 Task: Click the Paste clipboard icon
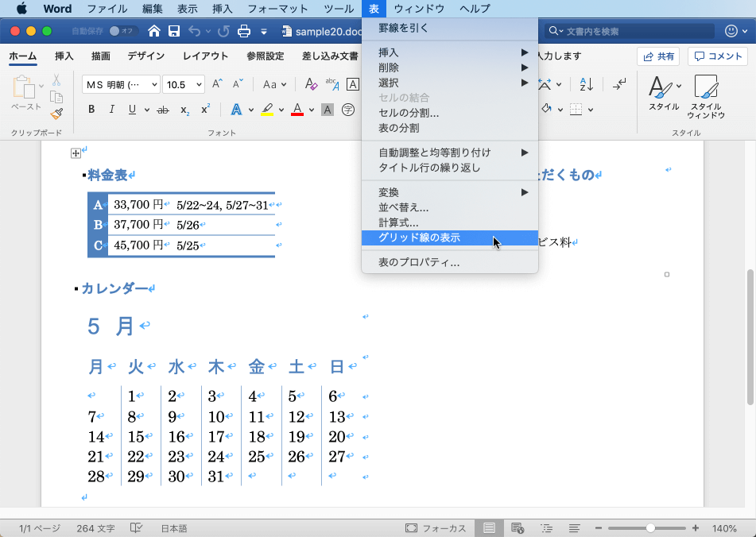[24, 87]
